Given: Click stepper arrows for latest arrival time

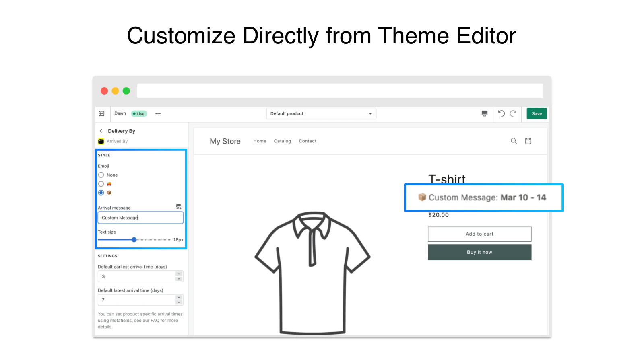Looking at the screenshot, I should [179, 300].
